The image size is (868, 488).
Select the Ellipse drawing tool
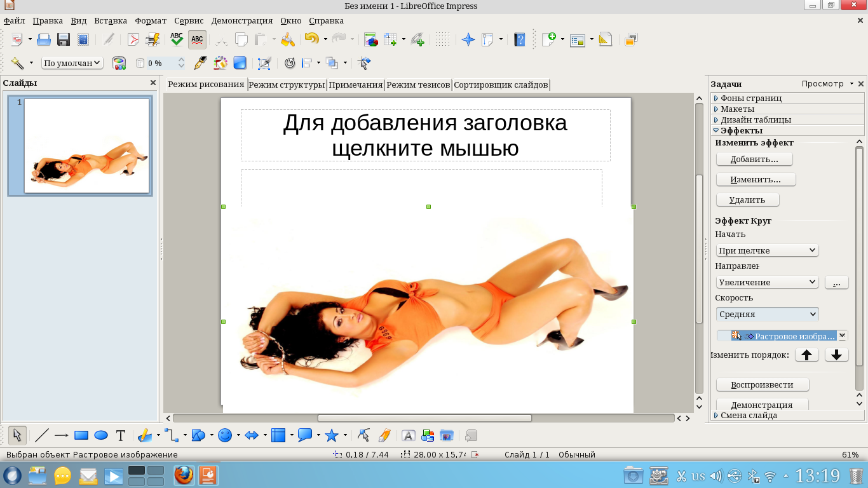point(101,435)
